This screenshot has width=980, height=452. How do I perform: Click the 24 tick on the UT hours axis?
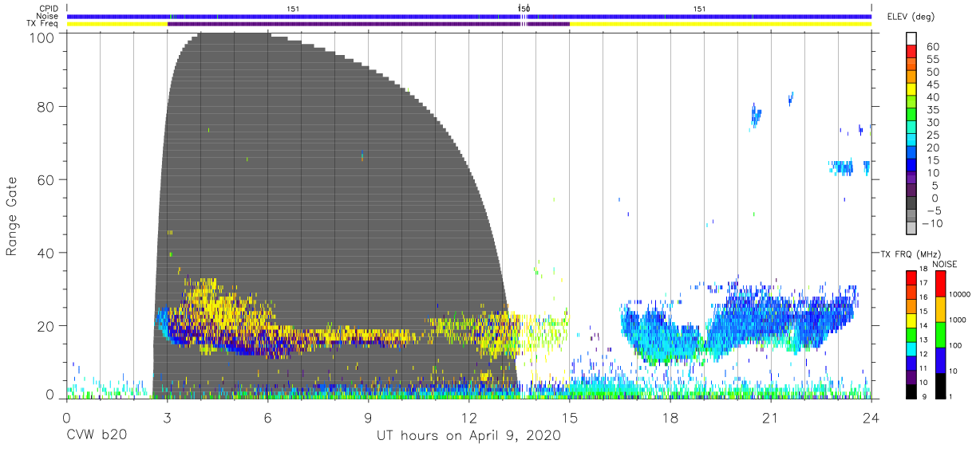point(871,417)
